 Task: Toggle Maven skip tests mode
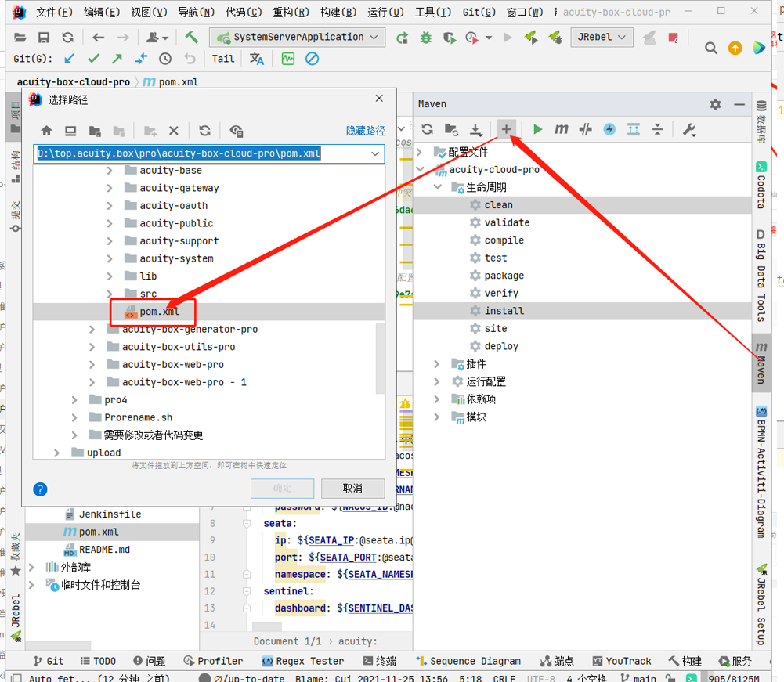tap(609, 129)
